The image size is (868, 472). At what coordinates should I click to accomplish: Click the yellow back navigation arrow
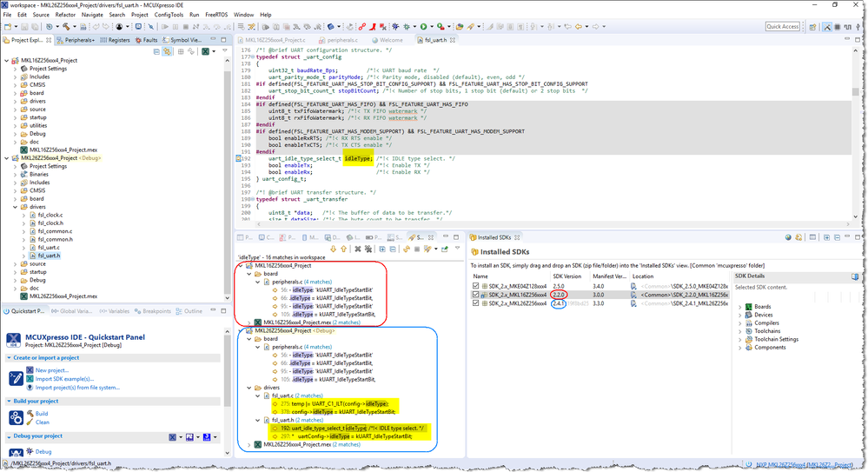(579, 27)
